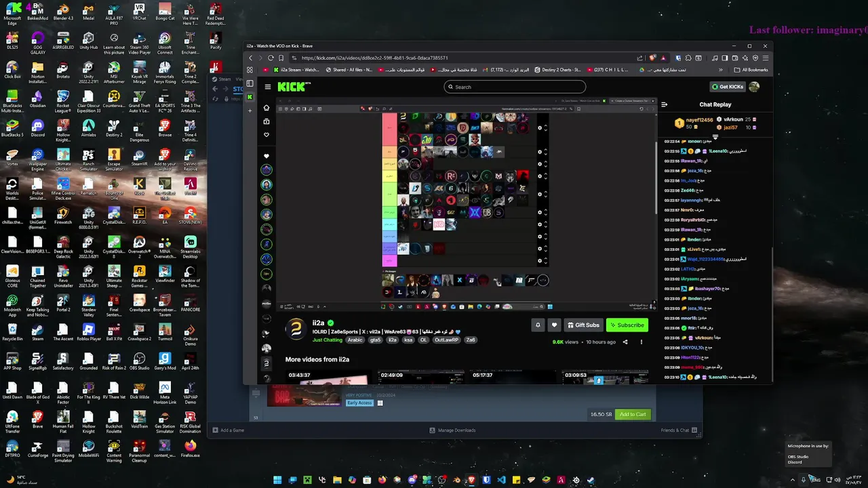Click the green Subscribe button
868x488 pixels.
[x=627, y=325]
